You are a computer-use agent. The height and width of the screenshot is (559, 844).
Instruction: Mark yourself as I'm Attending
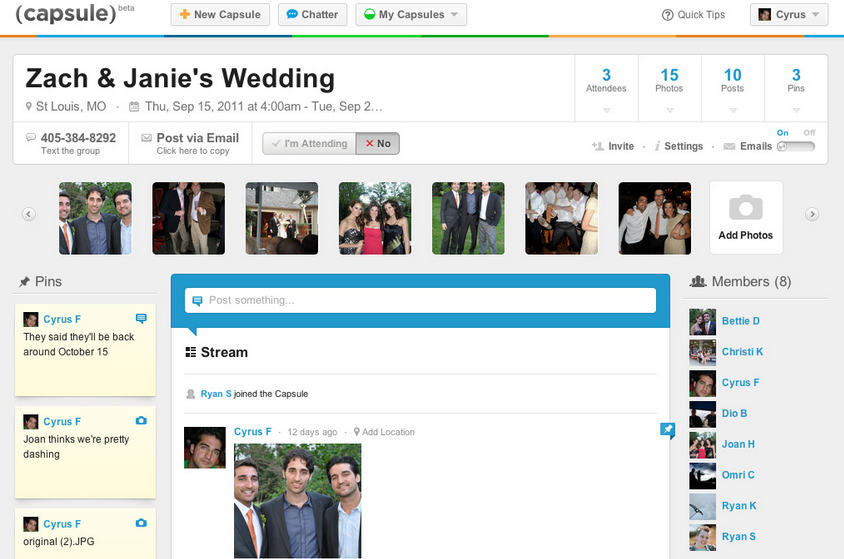[309, 144]
